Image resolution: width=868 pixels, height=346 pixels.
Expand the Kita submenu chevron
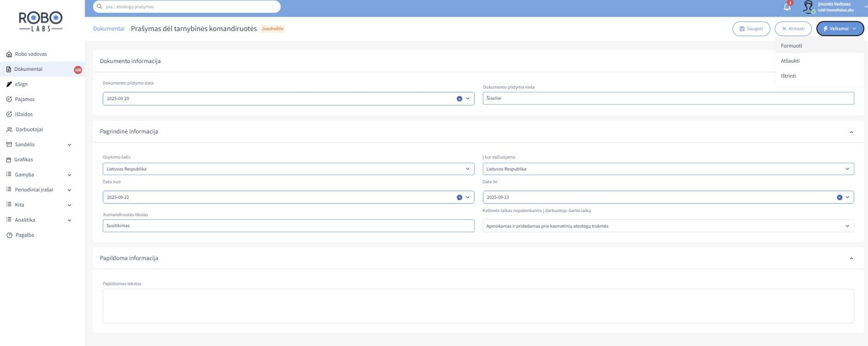(x=69, y=205)
